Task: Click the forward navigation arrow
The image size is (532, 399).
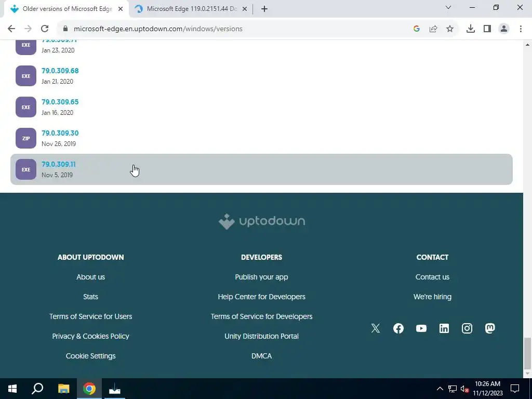Action: (28, 29)
